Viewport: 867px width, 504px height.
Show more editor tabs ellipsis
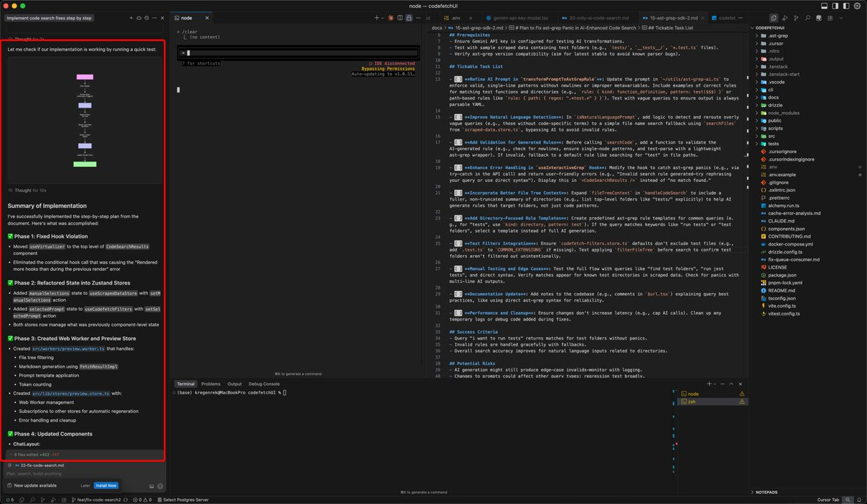741,17
